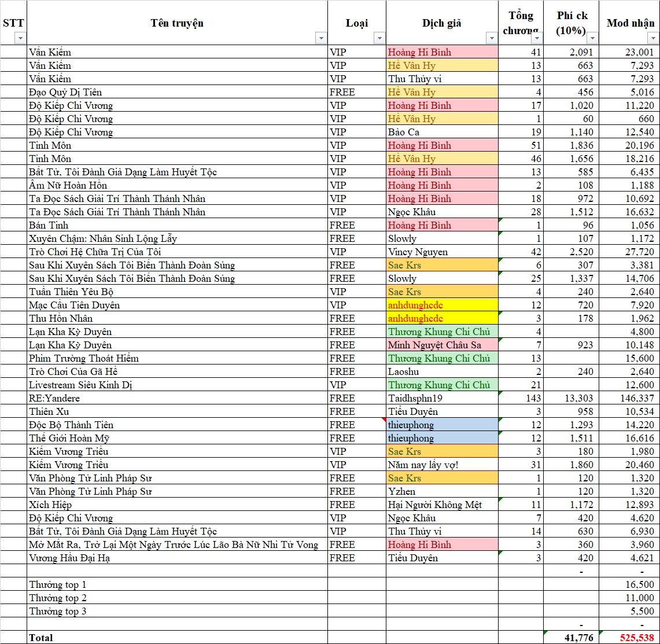
Task: Select the Năm nay lấy vợ! cell
Action: click(442, 465)
